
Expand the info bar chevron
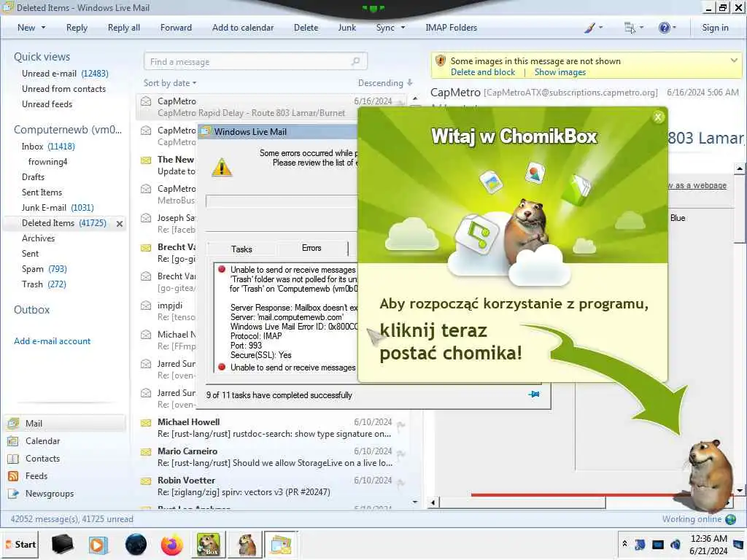point(734,61)
